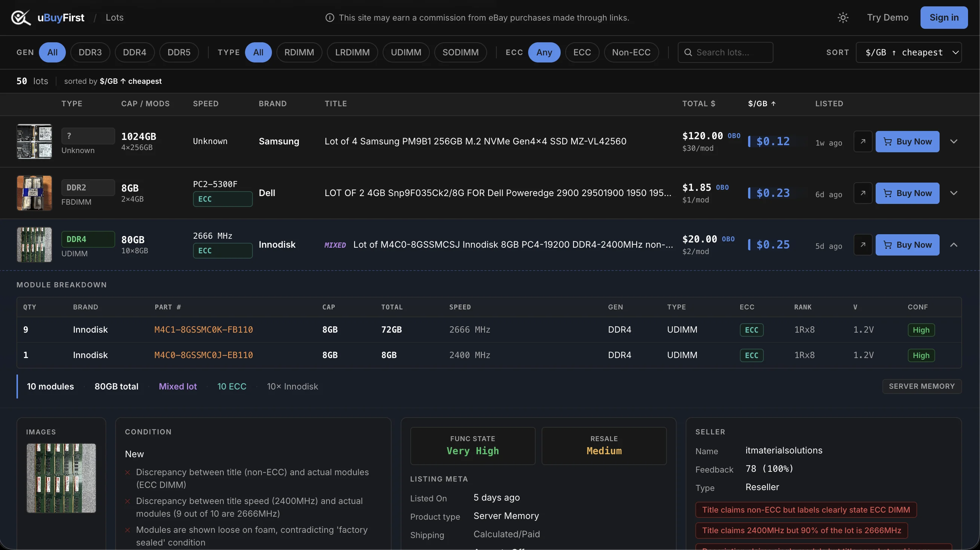Select All under TYPE filter

(258, 52)
